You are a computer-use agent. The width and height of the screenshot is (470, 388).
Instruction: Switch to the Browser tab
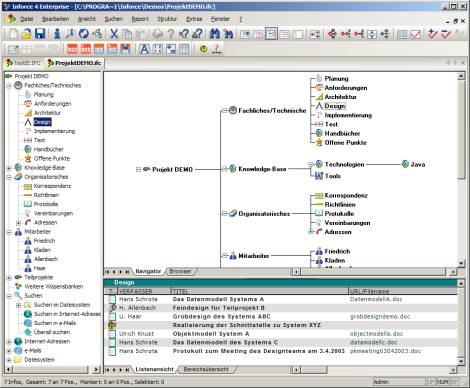(x=180, y=271)
